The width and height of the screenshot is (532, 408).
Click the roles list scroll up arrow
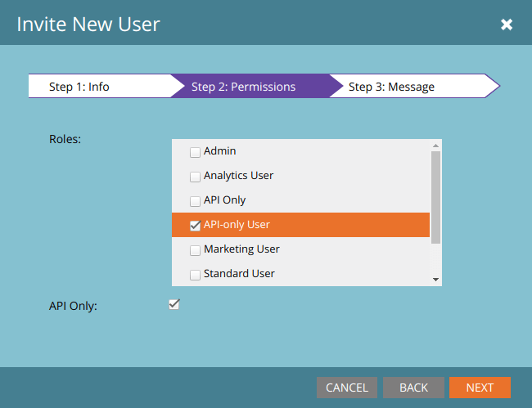pos(436,146)
